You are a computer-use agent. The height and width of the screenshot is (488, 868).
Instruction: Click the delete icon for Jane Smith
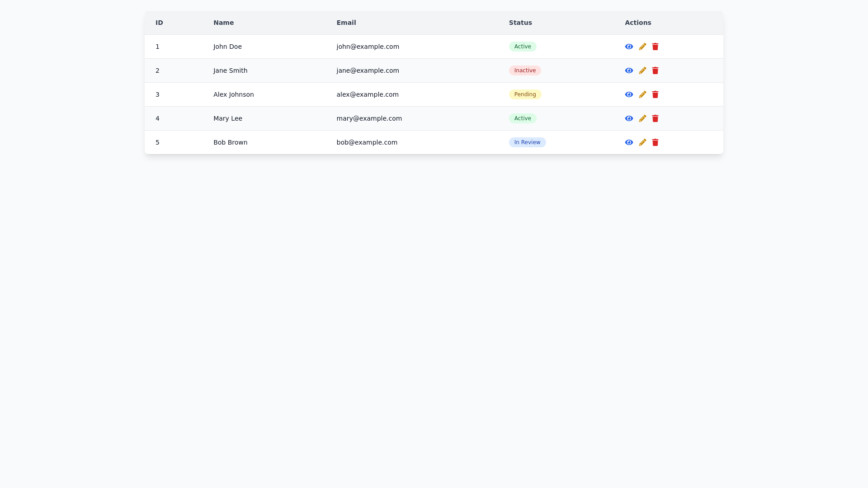coord(655,70)
